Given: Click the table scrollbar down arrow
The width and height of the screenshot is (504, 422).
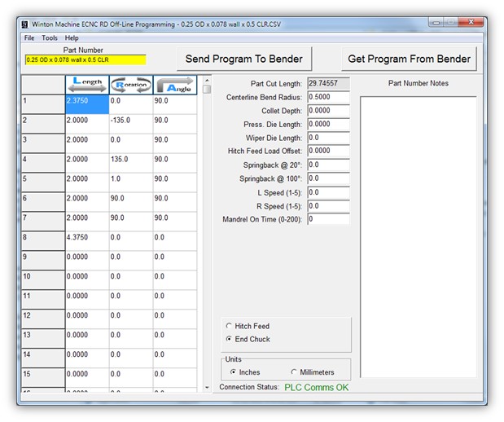Looking at the screenshot, I should click(207, 387).
